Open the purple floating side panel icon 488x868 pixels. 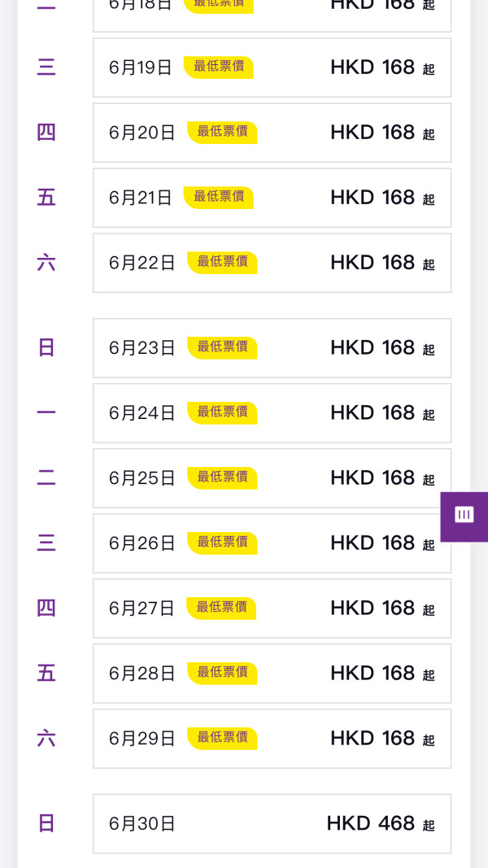[x=464, y=516]
